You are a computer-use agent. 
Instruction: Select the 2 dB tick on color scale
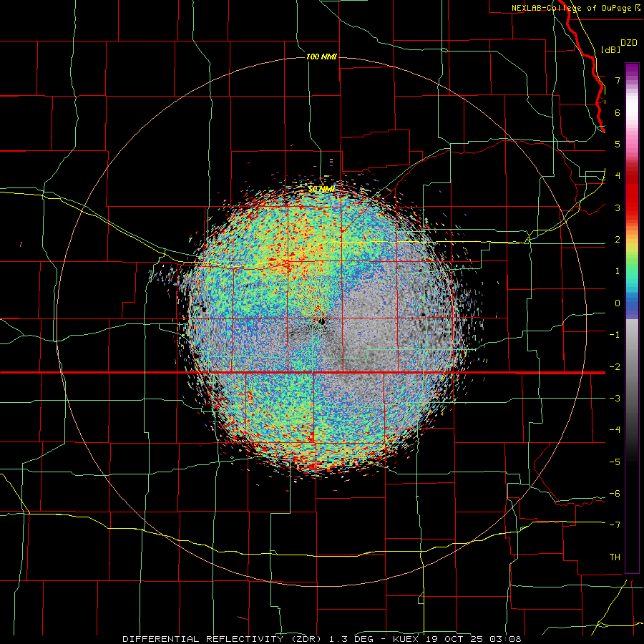click(x=618, y=240)
